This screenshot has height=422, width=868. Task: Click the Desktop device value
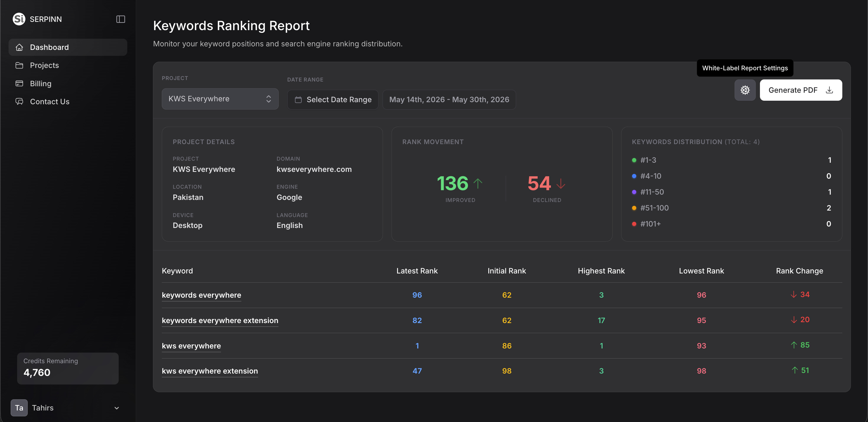tap(188, 225)
